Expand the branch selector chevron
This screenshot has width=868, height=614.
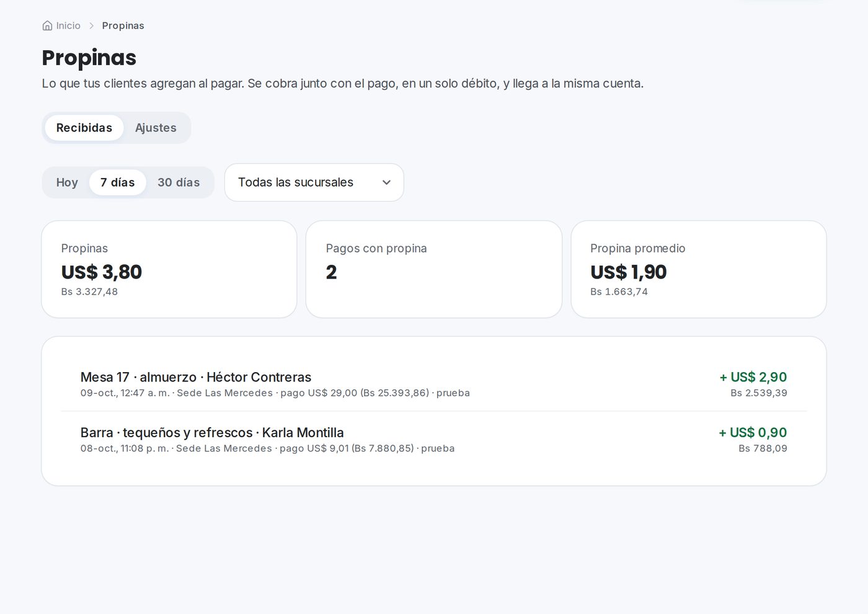click(386, 182)
